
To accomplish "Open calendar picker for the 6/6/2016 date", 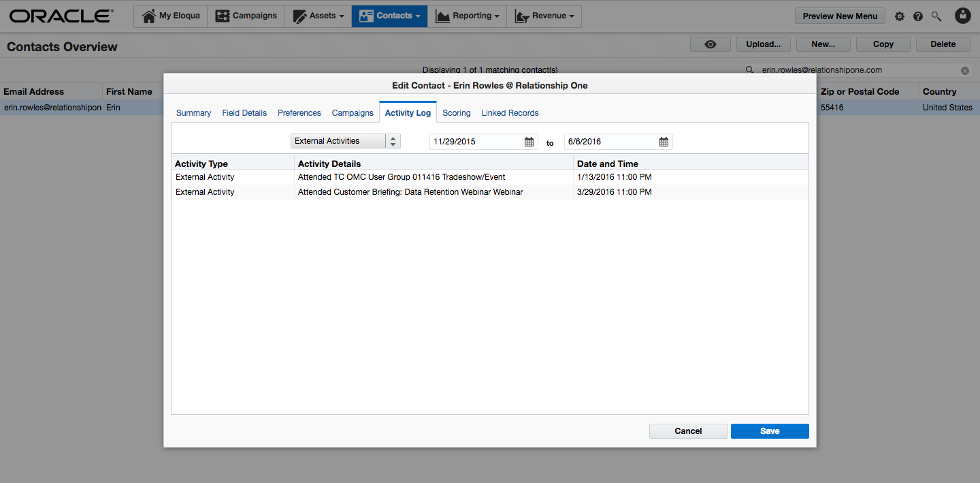I will 664,142.
